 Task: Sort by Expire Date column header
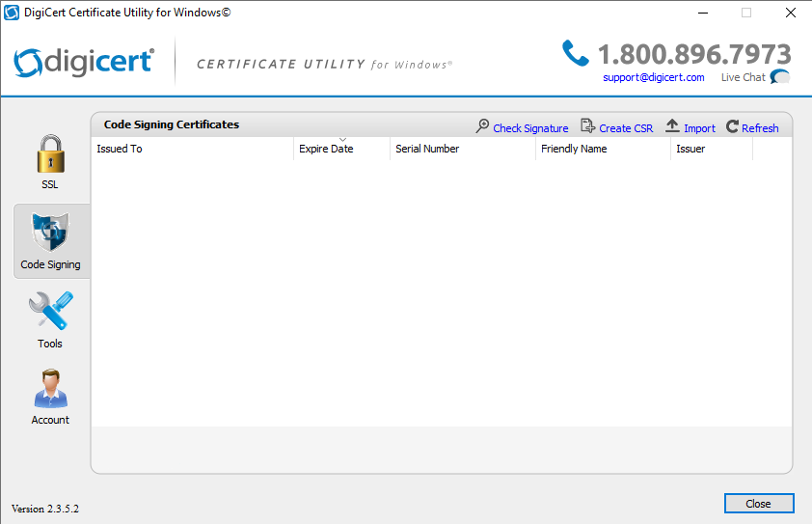click(x=341, y=149)
